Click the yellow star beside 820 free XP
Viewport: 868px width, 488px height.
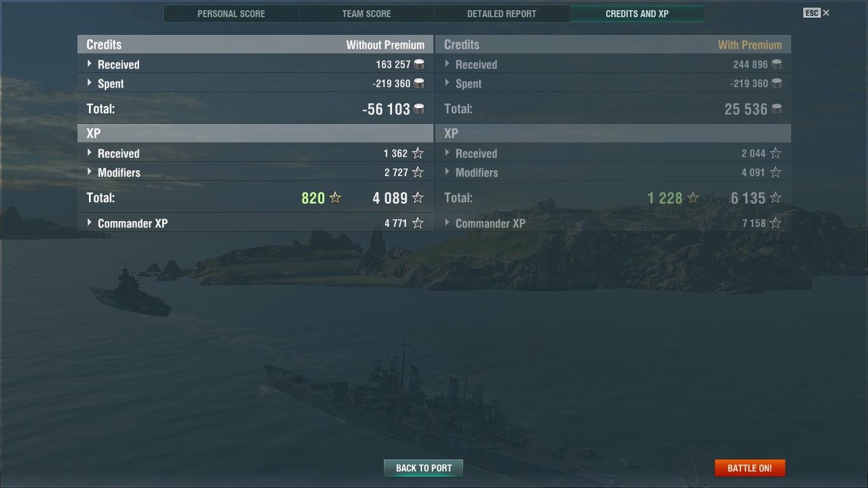336,198
